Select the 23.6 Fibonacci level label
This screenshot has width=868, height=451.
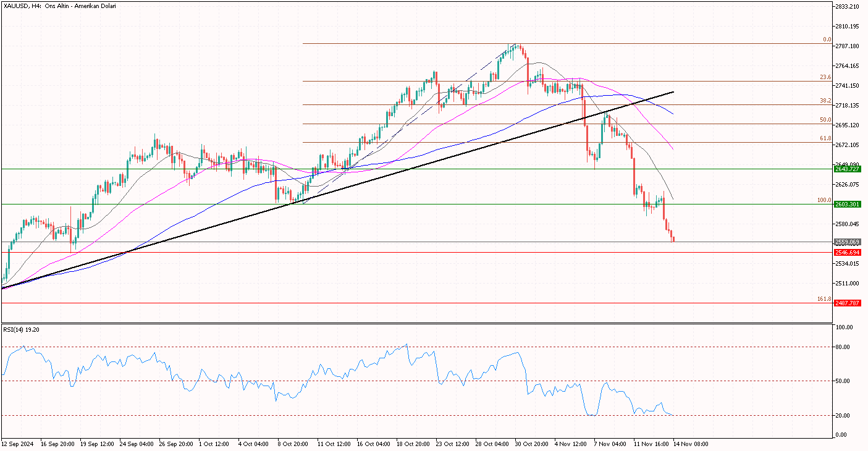825,77
